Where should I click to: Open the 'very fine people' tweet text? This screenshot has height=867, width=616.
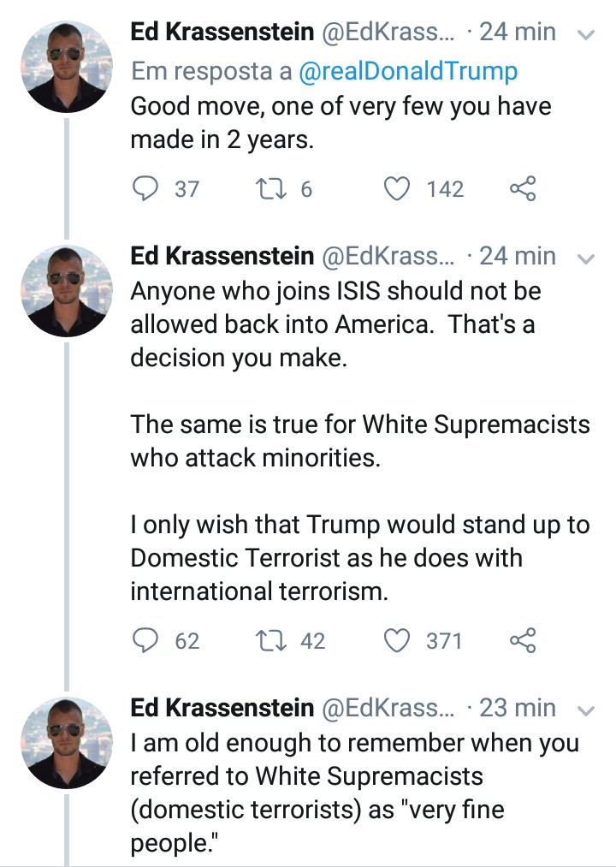354,793
